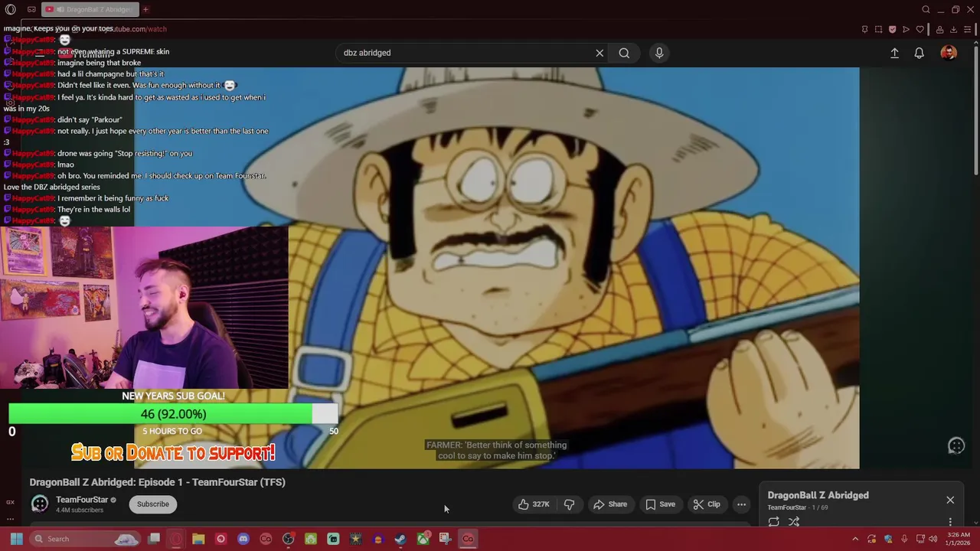Share the DragonBall Z Abridged video
This screenshot has height=551, width=980.
(x=610, y=504)
